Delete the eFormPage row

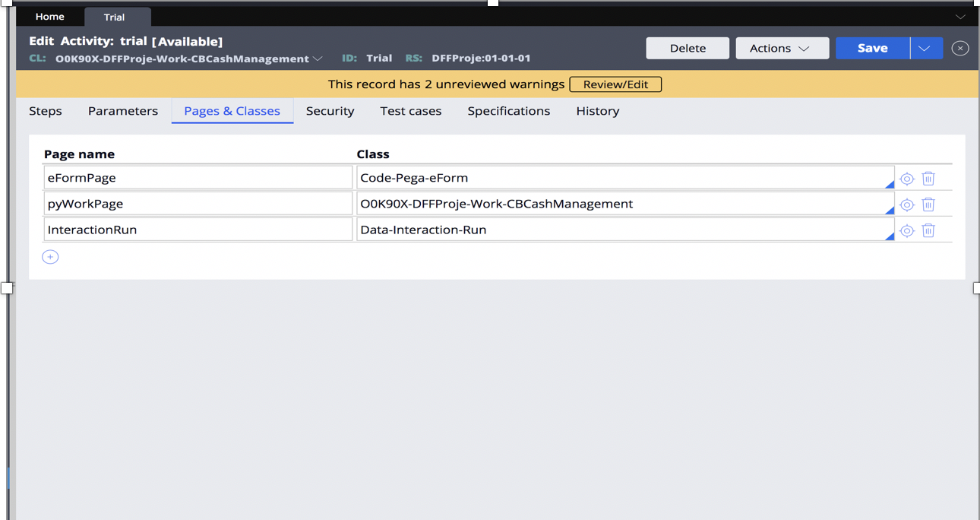tap(928, 179)
